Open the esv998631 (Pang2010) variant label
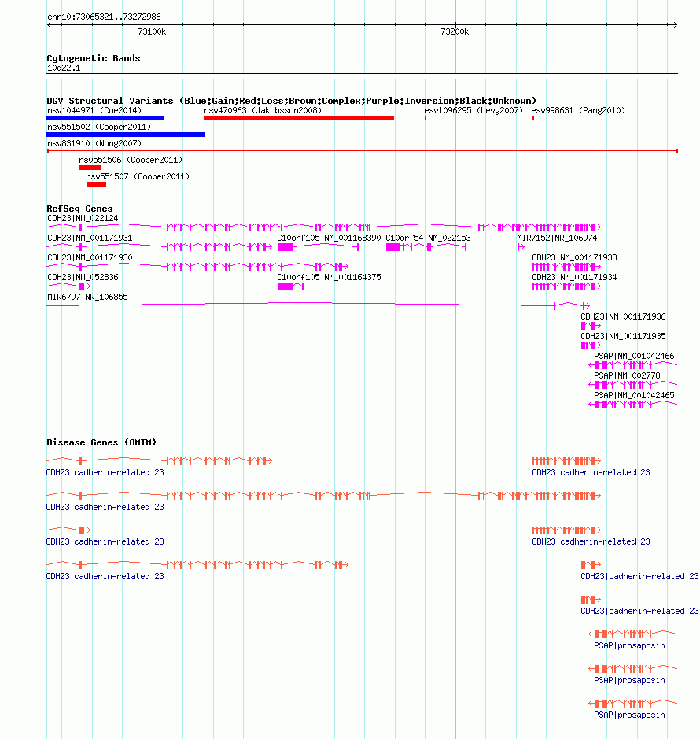 pos(578,110)
